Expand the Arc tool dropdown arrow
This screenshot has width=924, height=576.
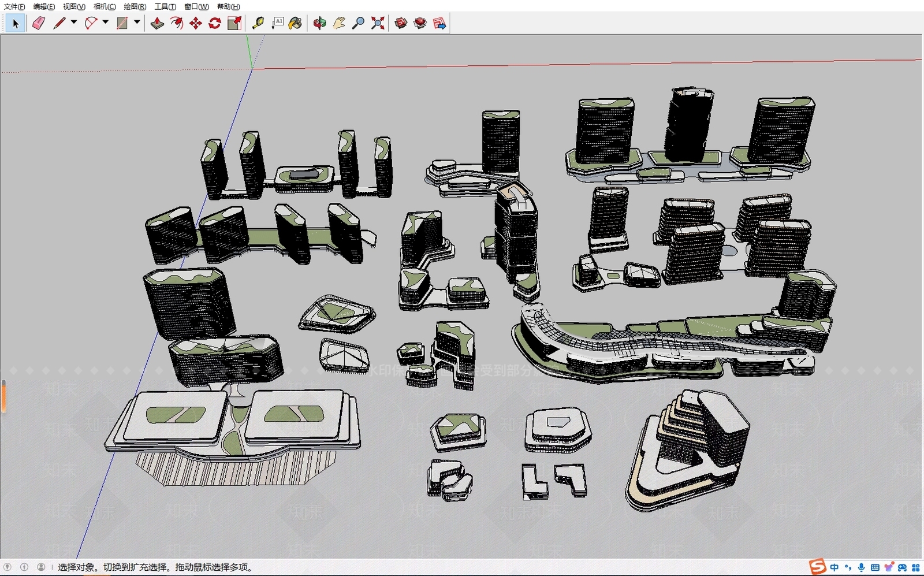[x=105, y=23]
